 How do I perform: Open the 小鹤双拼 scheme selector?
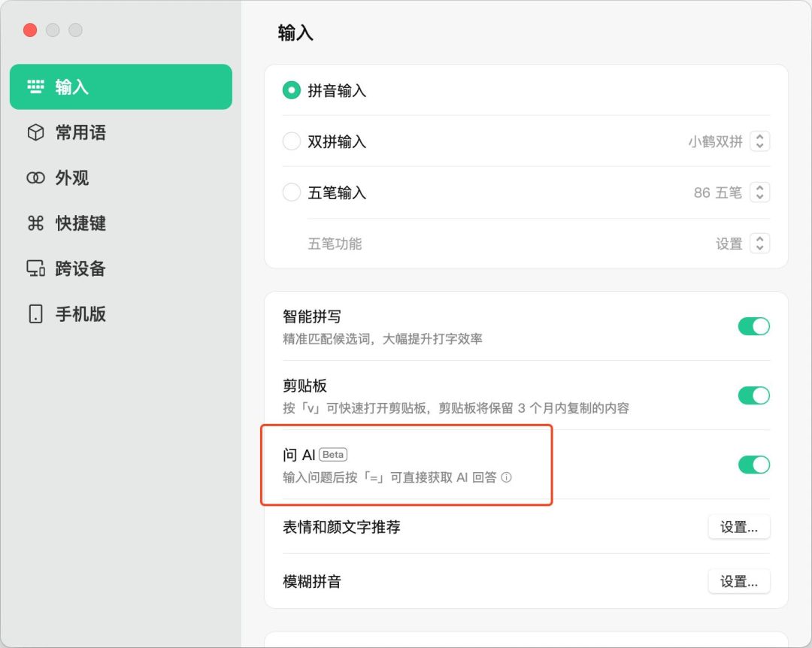click(x=760, y=141)
